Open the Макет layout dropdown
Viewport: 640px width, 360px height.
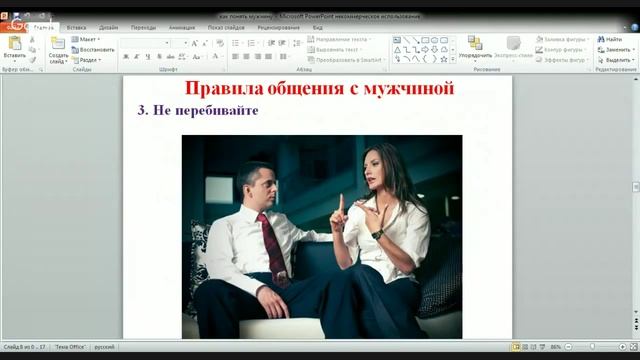click(x=86, y=40)
